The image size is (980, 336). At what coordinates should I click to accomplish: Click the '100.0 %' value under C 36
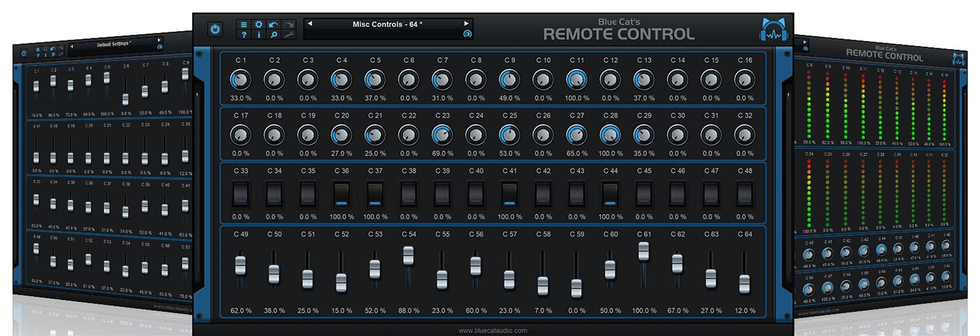342,216
